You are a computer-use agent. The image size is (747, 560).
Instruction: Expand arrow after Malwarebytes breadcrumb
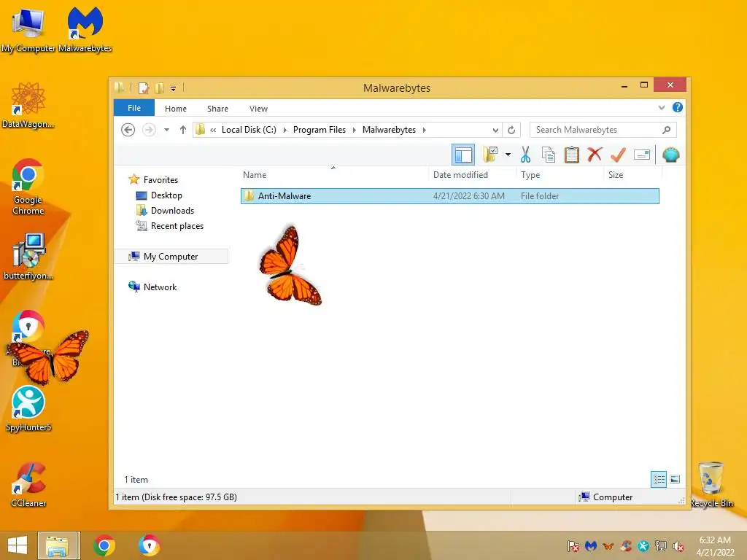(x=424, y=130)
